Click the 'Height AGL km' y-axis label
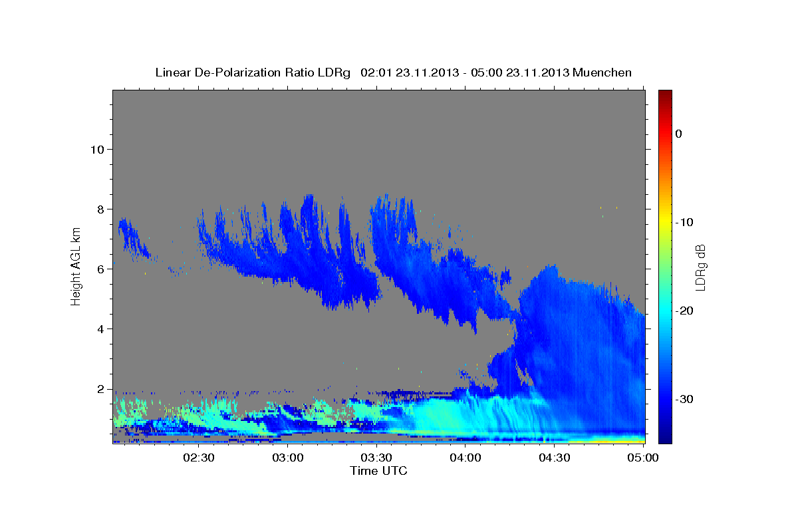This screenshot has height=532, width=798. (76, 267)
